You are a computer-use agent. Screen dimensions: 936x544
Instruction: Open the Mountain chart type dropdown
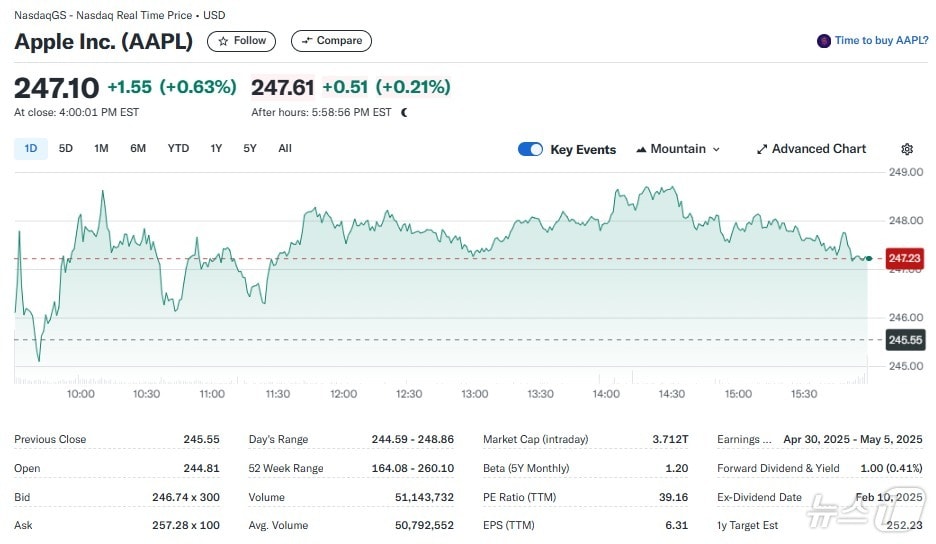point(678,149)
